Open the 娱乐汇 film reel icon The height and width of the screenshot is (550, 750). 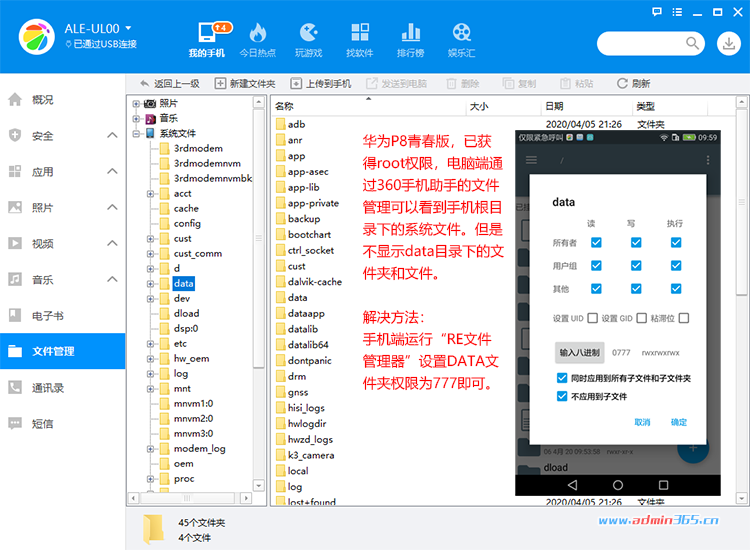click(462, 33)
